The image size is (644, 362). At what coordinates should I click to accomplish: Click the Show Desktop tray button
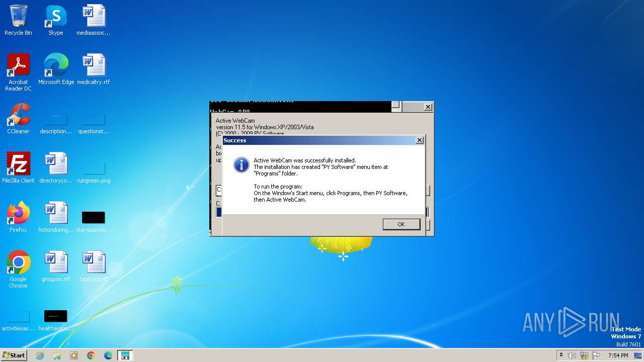click(x=638, y=355)
